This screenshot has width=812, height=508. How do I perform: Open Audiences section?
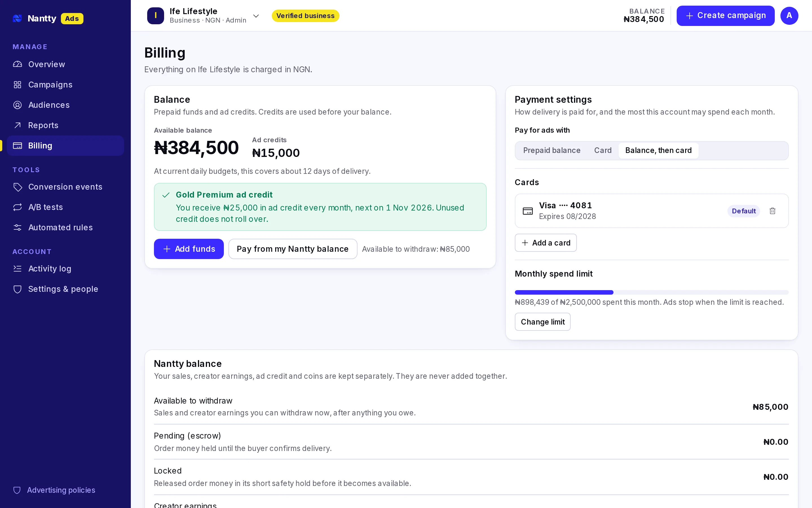(x=65, y=105)
